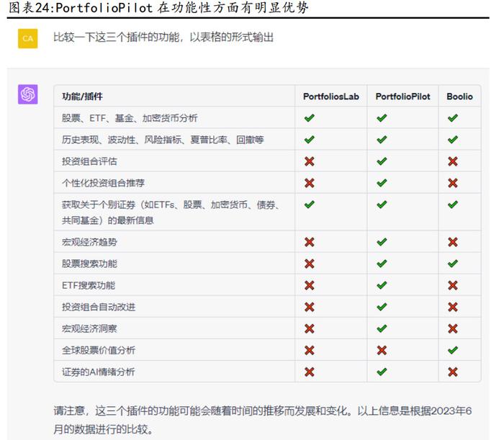
Task: Click the Boolio column header
Action: [459, 96]
